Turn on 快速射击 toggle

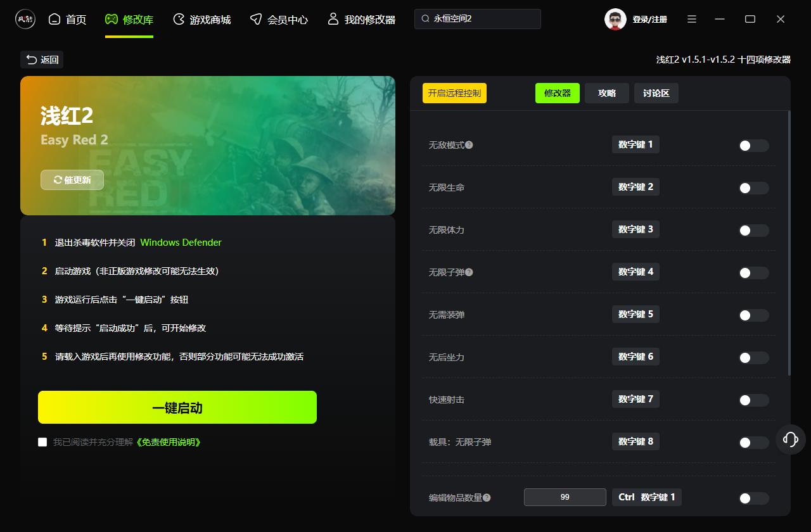coord(754,400)
